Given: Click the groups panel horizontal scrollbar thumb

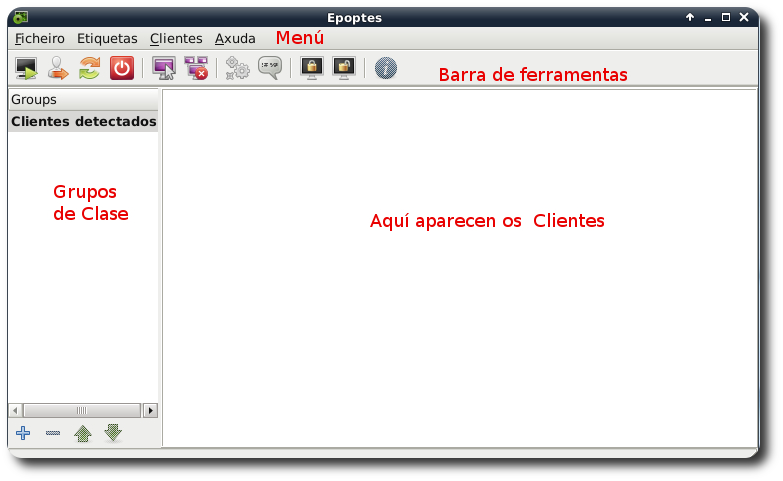Looking at the screenshot, I should [82, 410].
